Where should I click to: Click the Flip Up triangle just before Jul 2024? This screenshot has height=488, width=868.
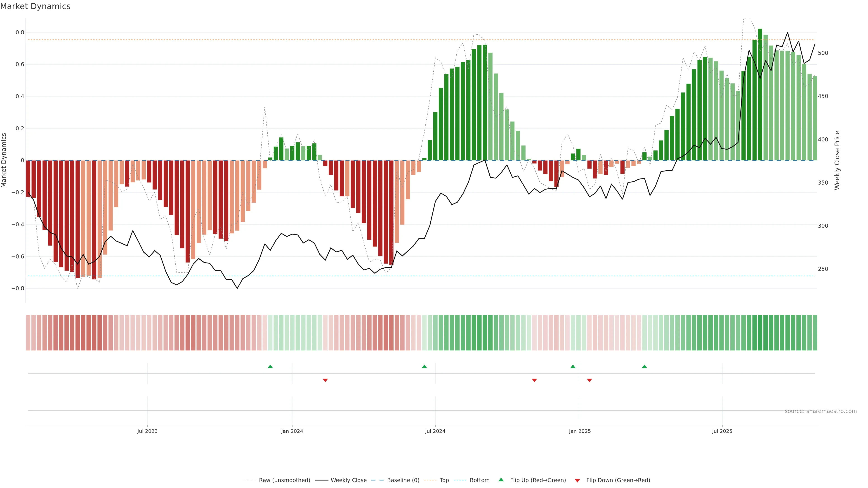pos(424,366)
